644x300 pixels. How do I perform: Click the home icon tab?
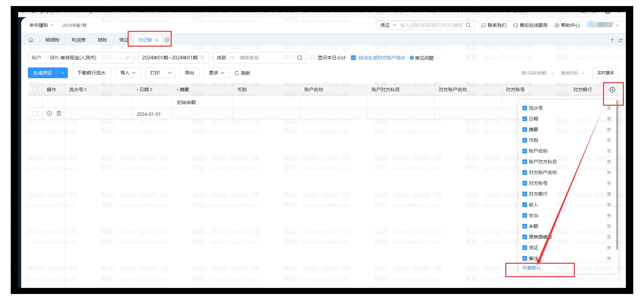click(31, 40)
